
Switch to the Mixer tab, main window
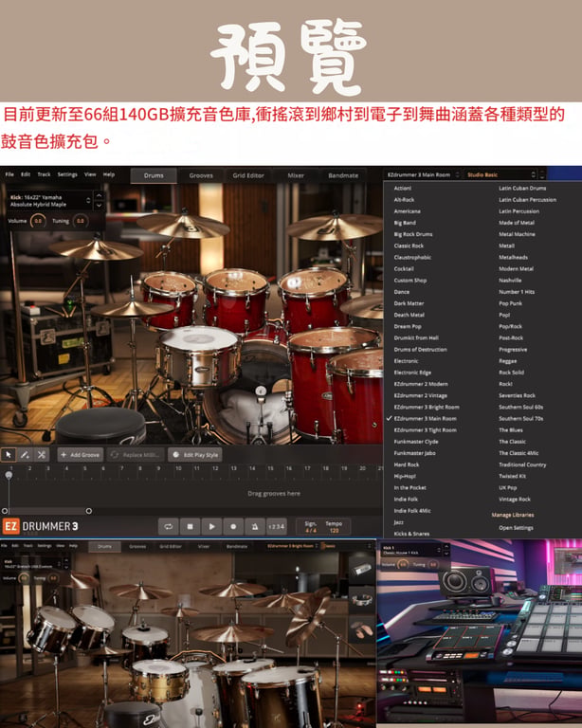pos(296,175)
